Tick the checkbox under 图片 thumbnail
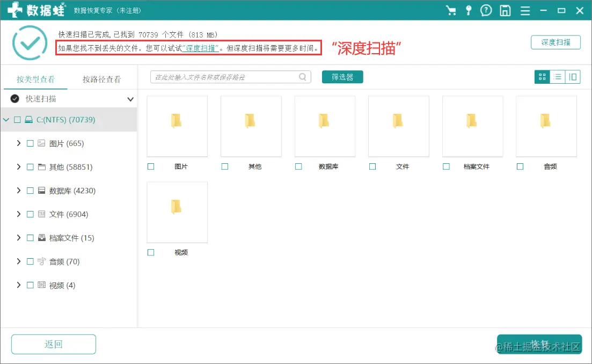 (151, 166)
